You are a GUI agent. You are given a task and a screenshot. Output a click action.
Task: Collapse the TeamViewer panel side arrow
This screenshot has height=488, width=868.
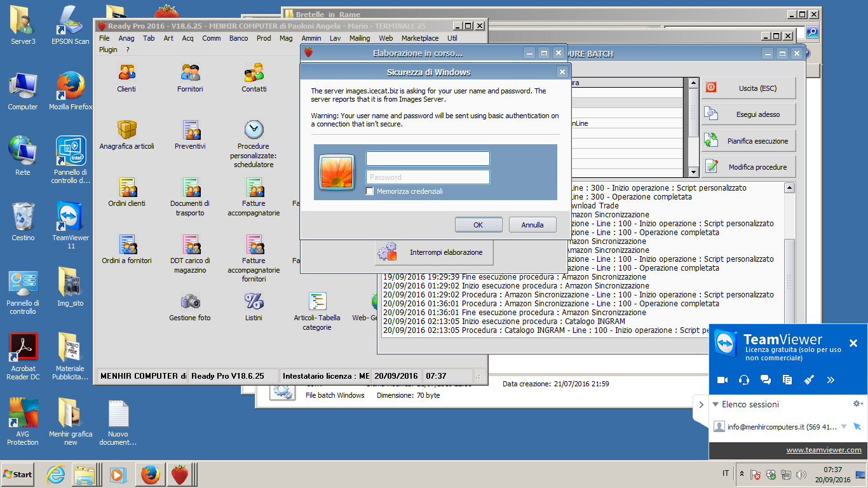tap(701, 404)
